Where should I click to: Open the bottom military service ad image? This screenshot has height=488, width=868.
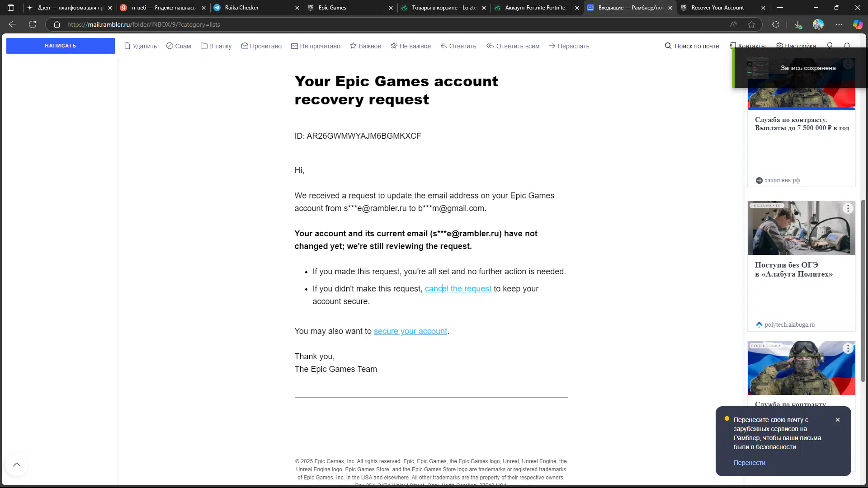(x=801, y=368)
